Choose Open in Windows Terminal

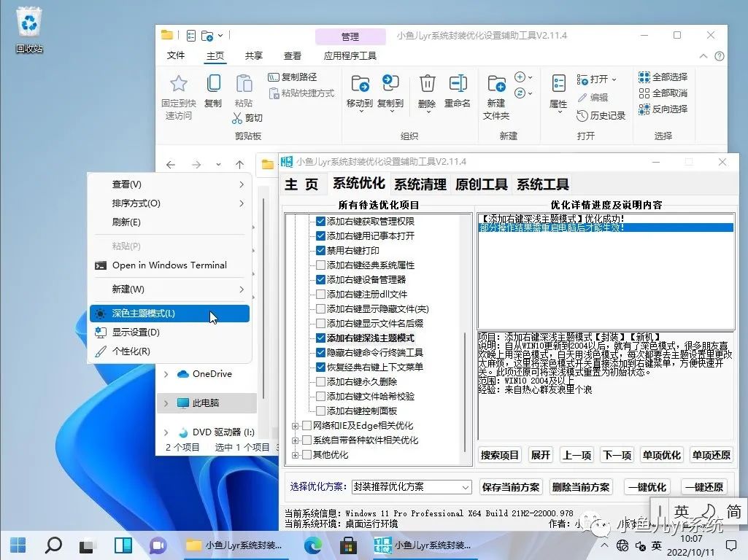[169, 265]
